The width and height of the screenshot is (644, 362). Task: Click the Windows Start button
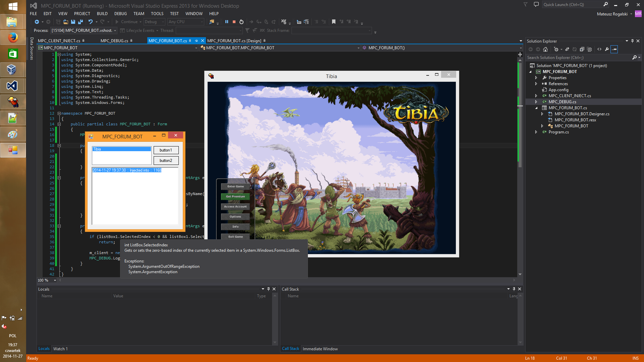coord(13,6)
